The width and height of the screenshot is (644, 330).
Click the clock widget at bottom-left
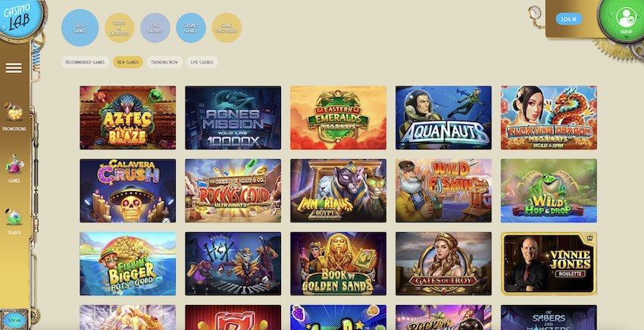click(14, 319)
